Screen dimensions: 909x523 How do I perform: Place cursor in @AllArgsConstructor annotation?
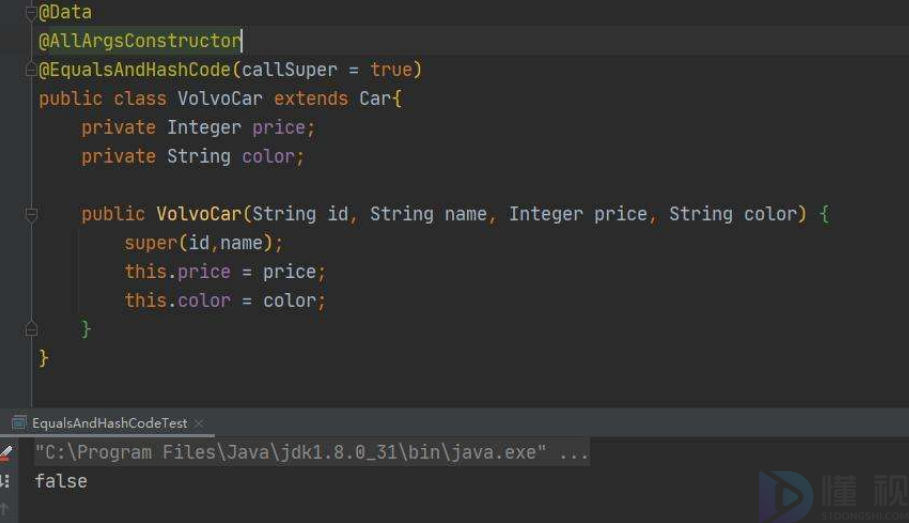click(x=139, y=41)
